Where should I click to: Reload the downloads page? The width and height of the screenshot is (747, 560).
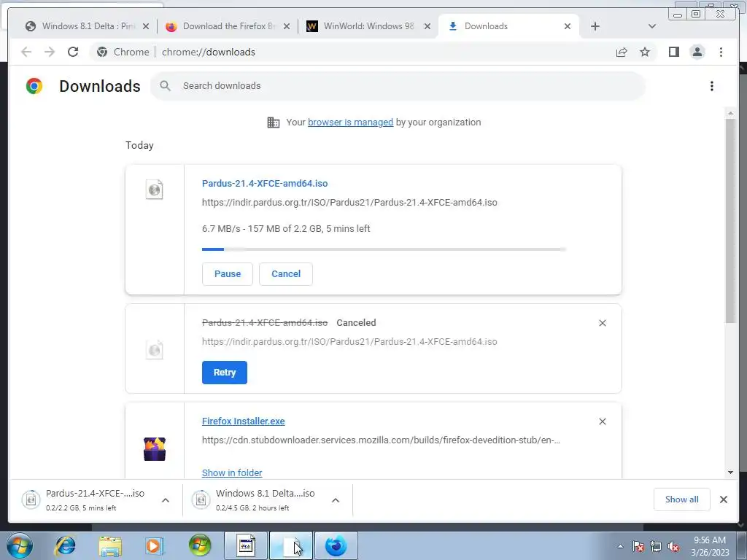click(x=73, y=52)
